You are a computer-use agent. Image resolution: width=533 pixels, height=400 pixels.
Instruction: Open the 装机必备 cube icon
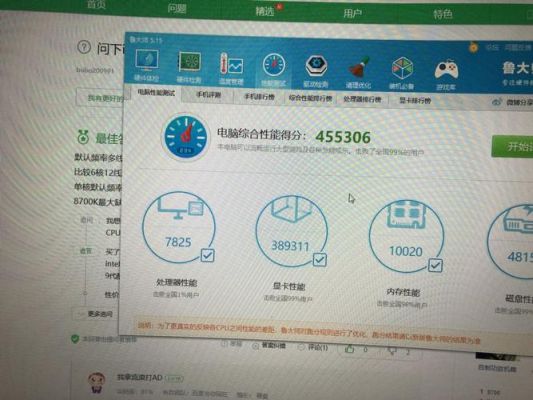401,74
